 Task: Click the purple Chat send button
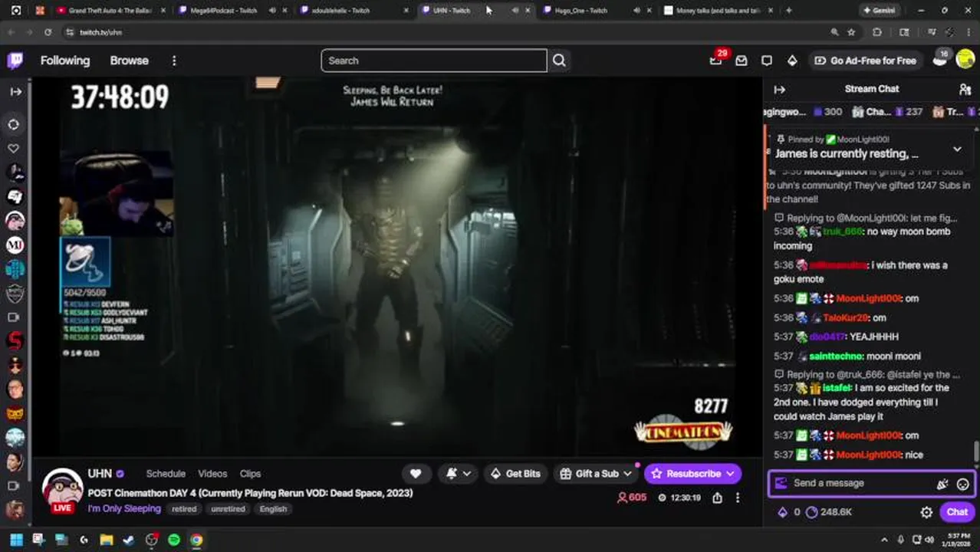coord(957,512)
